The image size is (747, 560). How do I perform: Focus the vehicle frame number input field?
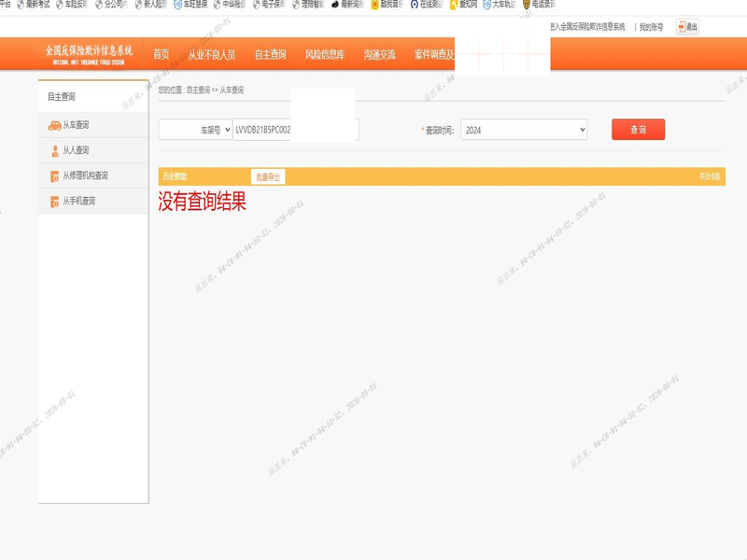pos(295,130)
